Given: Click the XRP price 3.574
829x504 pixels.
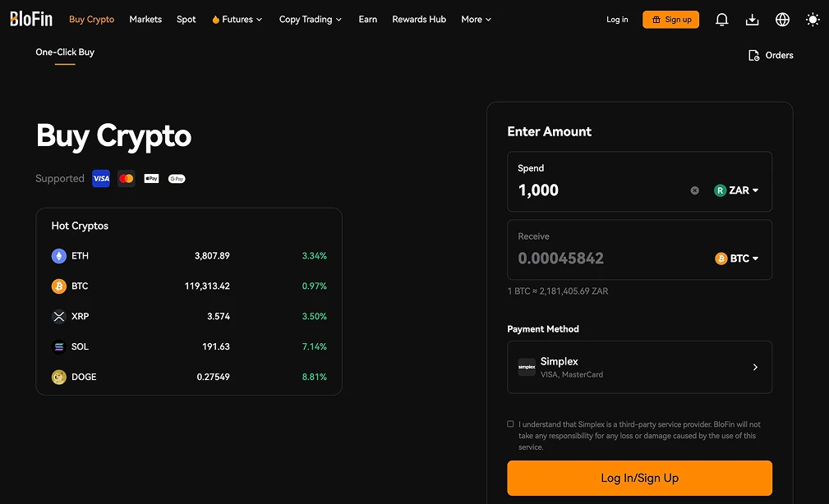Looking at the screenshot, I should pyautogui.click(x=219, y=317).
